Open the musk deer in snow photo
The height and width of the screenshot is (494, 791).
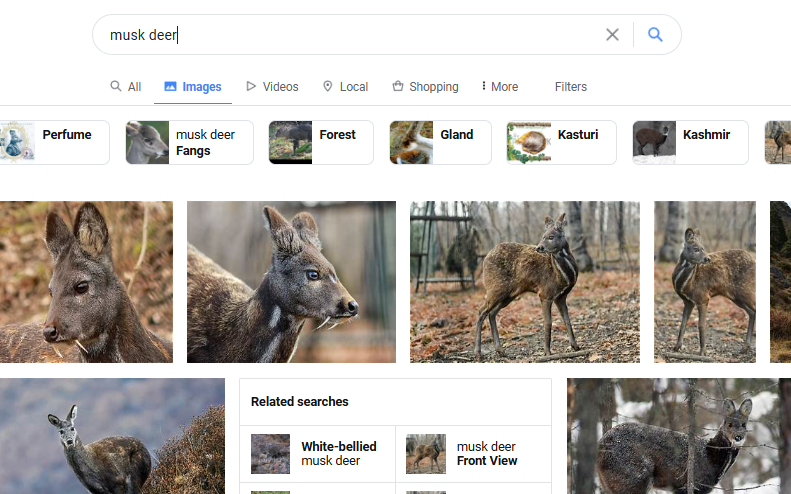pos(679,436)
